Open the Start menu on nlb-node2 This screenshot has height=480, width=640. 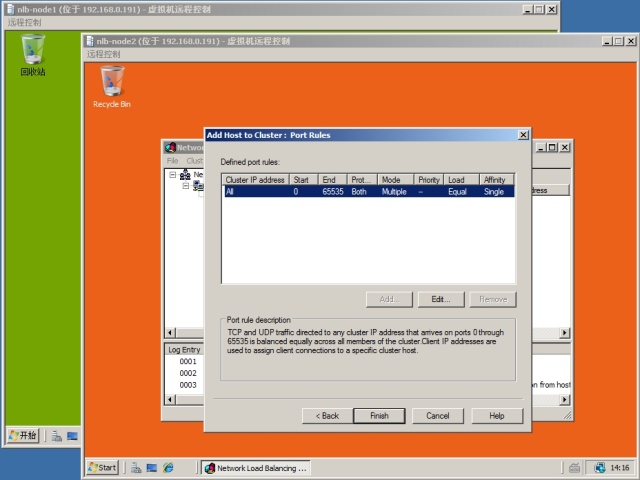102,467
